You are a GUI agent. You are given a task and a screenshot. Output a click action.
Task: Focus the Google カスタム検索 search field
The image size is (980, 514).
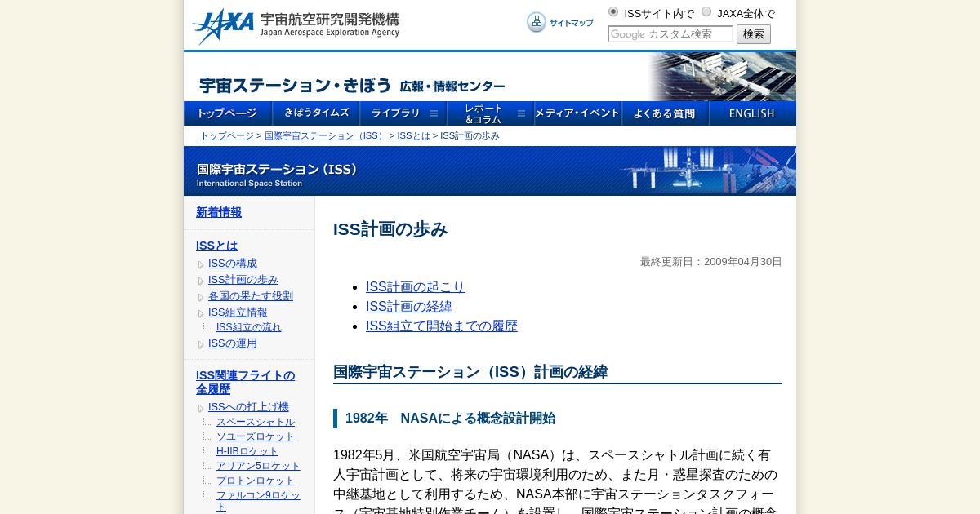click(670, 34)
